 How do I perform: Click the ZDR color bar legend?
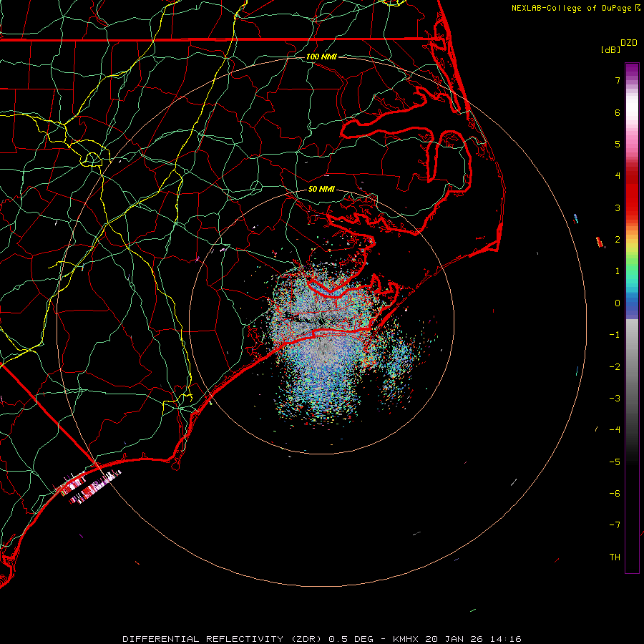(632, 318)
